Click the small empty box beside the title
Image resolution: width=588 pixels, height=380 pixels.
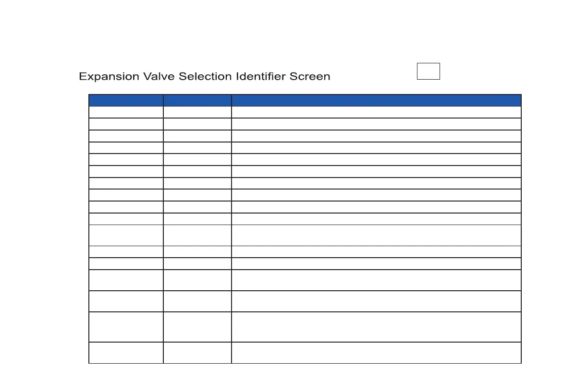click(x=428, y=71)
